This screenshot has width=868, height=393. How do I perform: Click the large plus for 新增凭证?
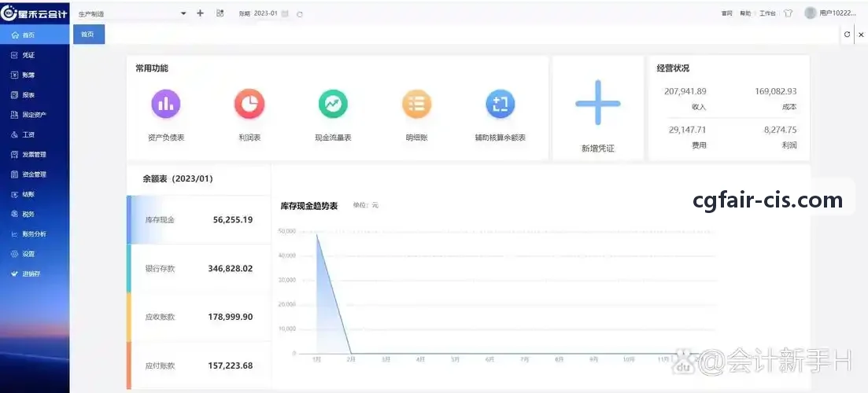598,102
